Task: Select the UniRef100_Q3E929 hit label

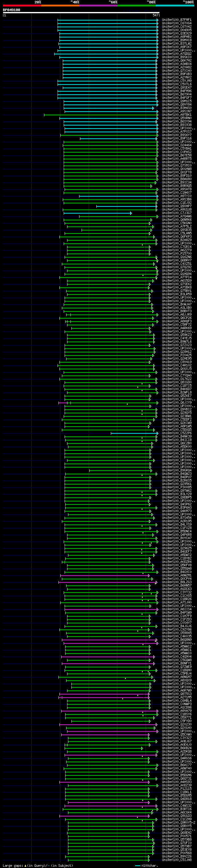Action: point(177,33)
